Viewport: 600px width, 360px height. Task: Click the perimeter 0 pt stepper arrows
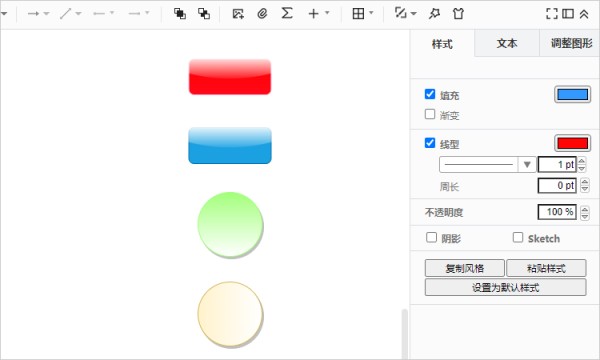point(585,186)
